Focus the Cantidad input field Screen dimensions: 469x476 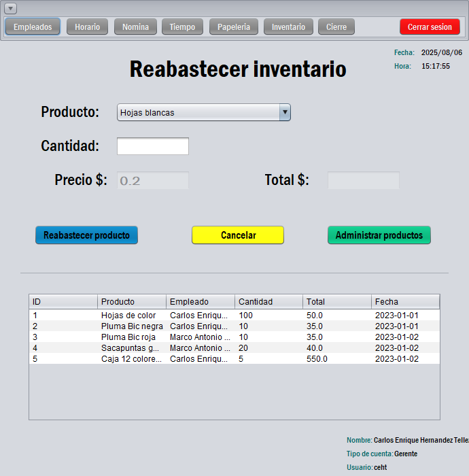153,146
